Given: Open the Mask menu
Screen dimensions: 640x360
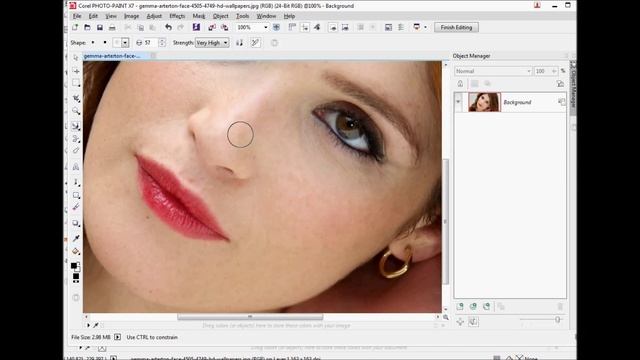Looking at the screenshot, I should (199, 16).
